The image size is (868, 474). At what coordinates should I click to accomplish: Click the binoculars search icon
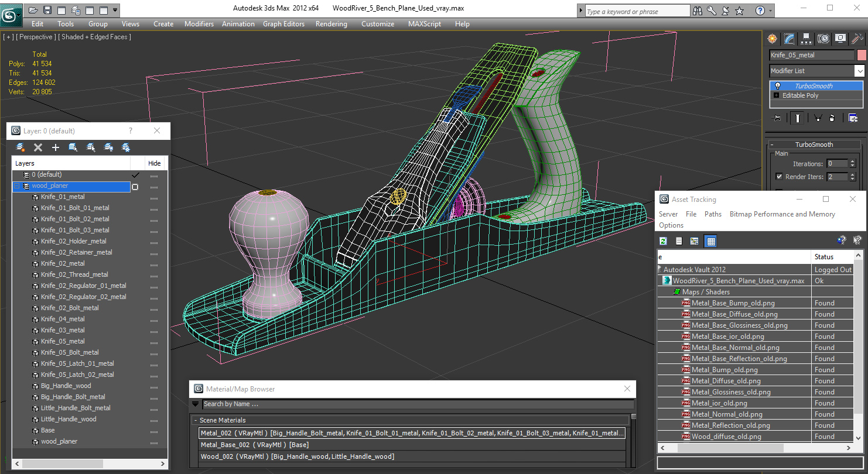tap(698, 11)
